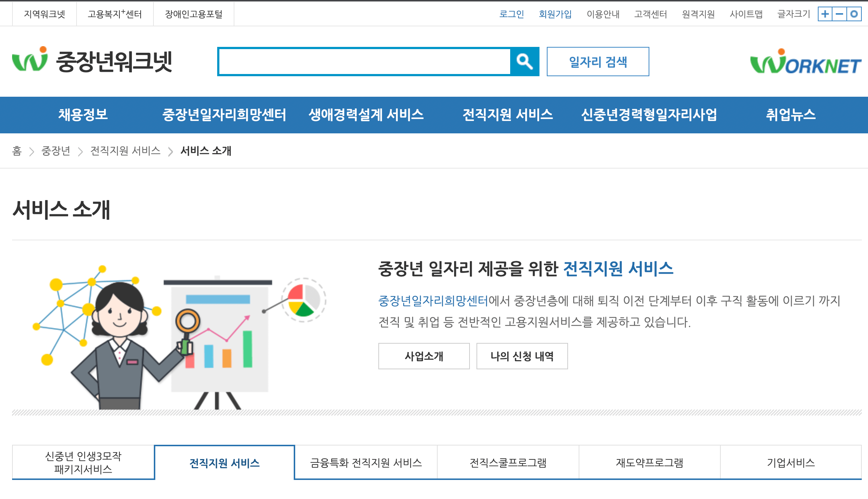Click font size decrease minus icon

[x=839, y=14]
